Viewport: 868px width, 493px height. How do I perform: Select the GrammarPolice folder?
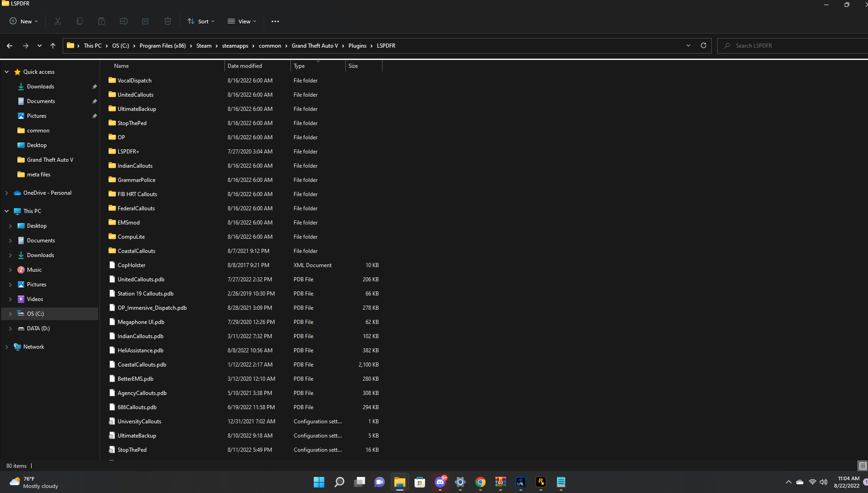click(x=136, y=180)
